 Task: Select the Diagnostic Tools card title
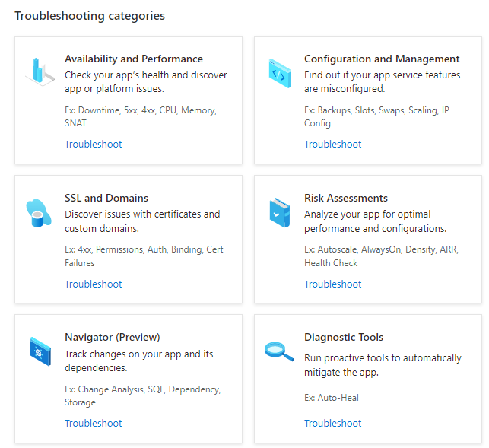(344, 337)
